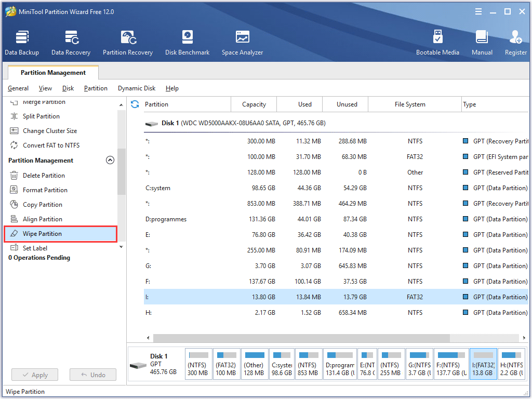
Task: Select the D:programmes block in disk map
Action: click(x=340, y=364)
